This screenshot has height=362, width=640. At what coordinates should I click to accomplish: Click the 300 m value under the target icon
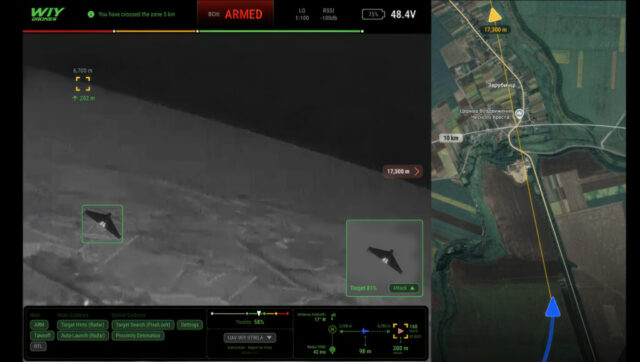tap(400, 348)
